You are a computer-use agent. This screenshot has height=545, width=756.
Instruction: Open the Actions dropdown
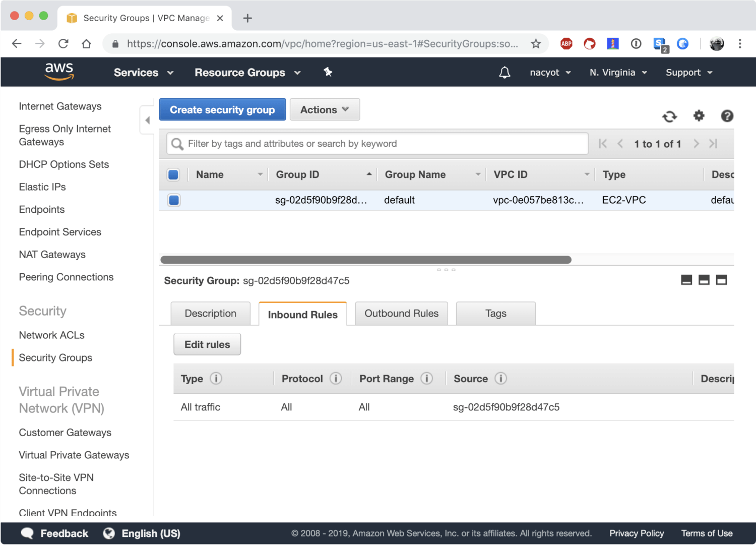325,109
